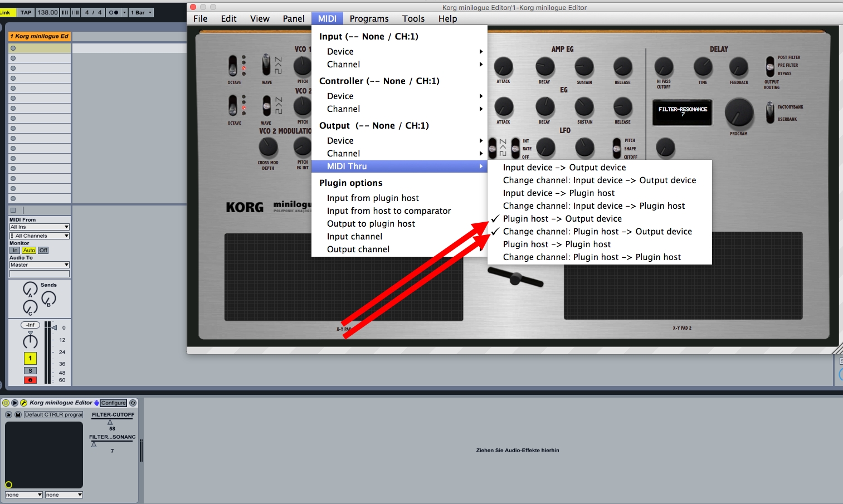843x504 pixels.
Task: Click the 138.00 tempo field
Action: 47,12
